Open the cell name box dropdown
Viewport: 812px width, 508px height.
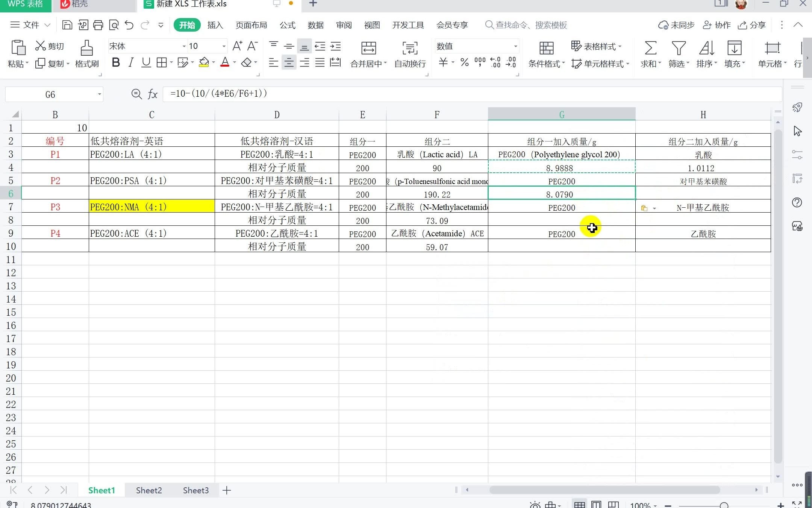pyautogui.click(x=99, y=94)
